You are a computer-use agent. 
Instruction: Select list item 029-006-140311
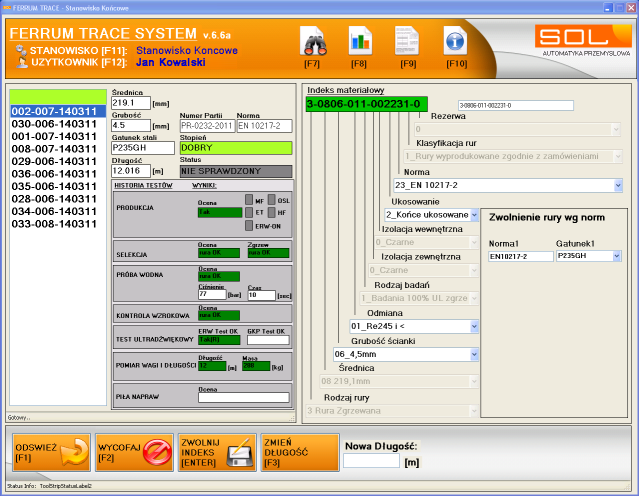tap(58, 161)
